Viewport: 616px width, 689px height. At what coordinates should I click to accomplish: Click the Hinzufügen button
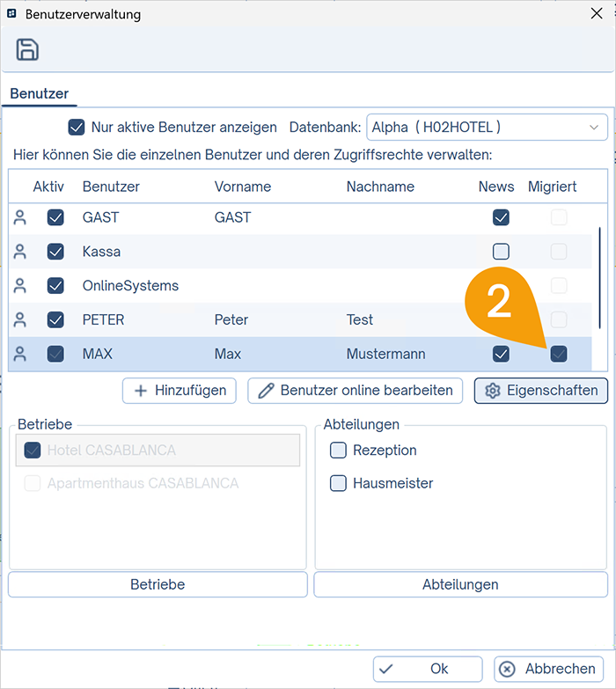pyautogui.click(x=180, y=391)
